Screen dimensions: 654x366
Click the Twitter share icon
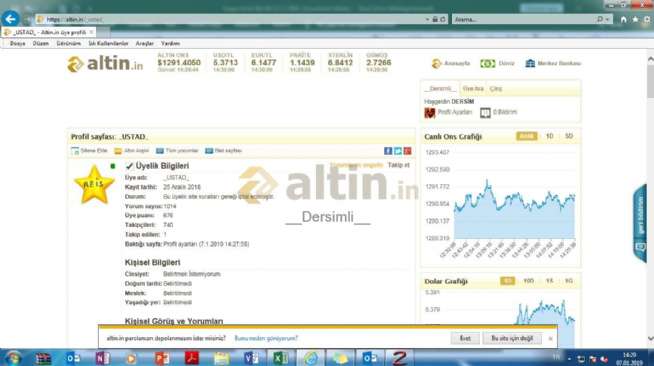coord(398,151)
